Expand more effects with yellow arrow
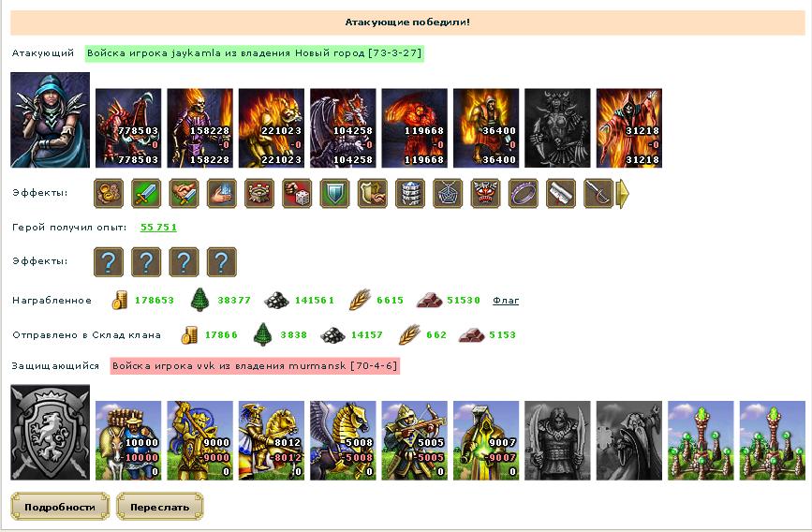Viewport: 812px width, 532px height. (623, 193)
